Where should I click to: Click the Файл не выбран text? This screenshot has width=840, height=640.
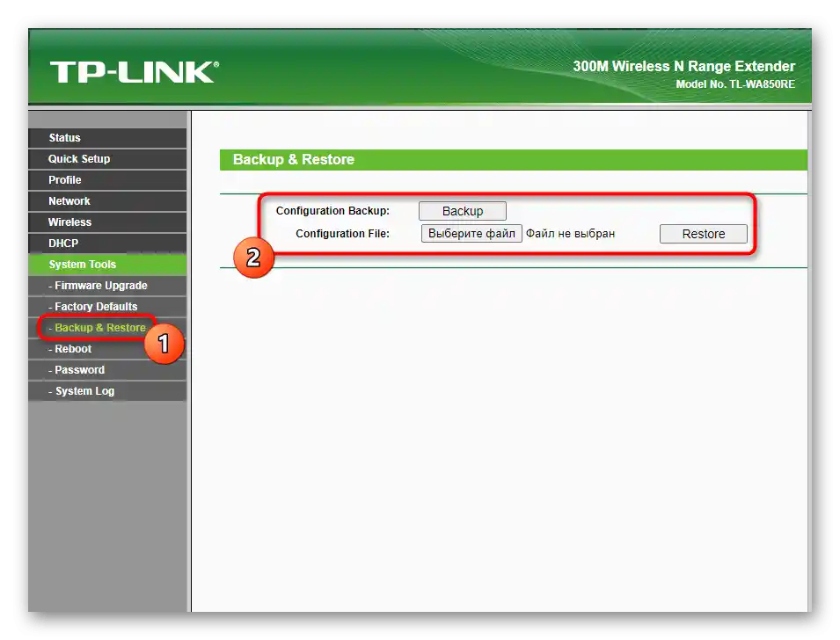pos(571,234)
